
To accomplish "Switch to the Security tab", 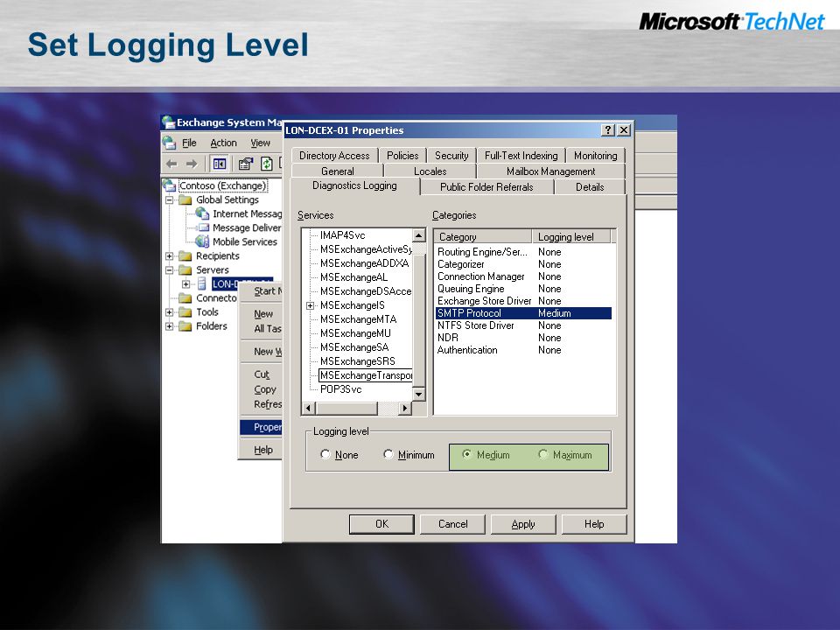I will 451,156.
